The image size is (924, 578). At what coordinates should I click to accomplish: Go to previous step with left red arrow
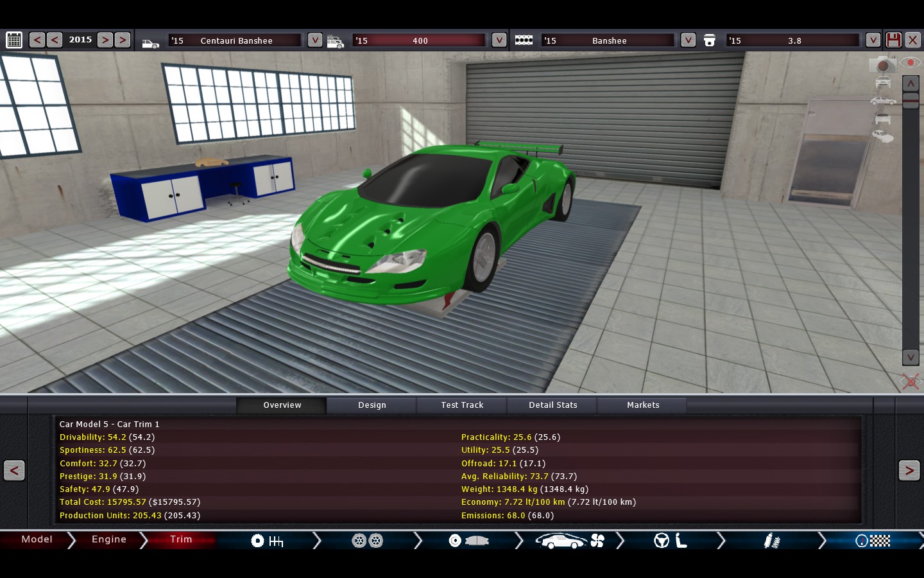14,470
